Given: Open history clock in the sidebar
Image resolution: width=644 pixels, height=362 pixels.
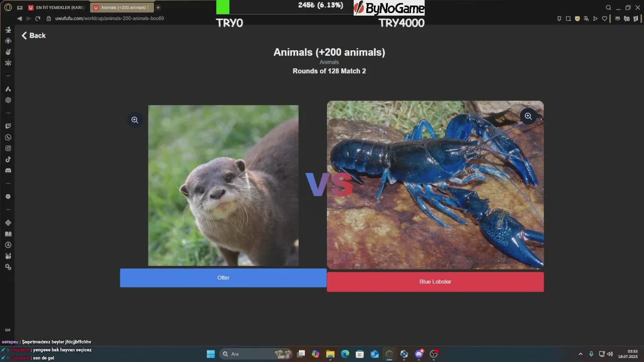Looking at the screenshot, I should tap(8, 245).
